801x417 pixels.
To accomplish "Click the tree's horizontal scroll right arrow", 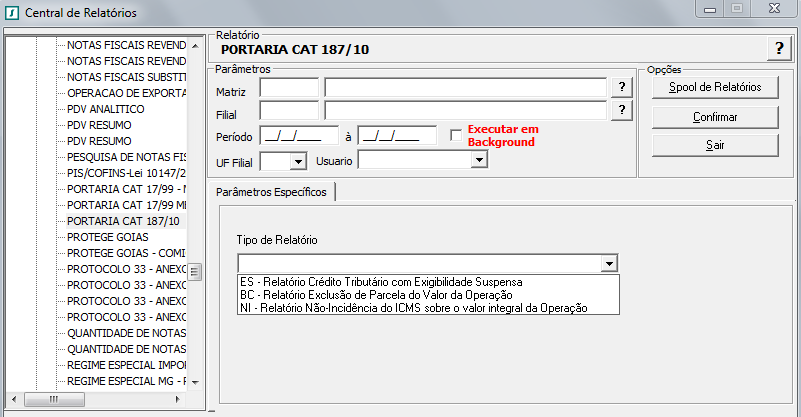I will click(x=177, y=399).
